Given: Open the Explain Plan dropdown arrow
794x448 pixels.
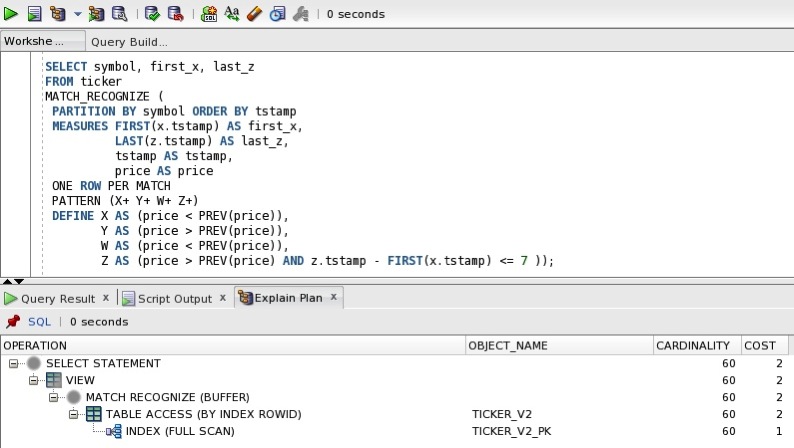Looking at the screenshot, I should (x=77, y=14).
